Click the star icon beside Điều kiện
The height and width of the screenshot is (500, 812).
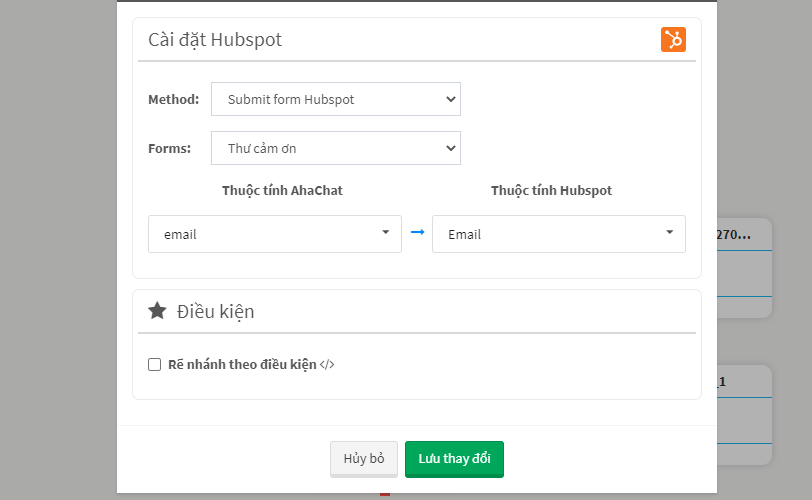coord(157,311)
